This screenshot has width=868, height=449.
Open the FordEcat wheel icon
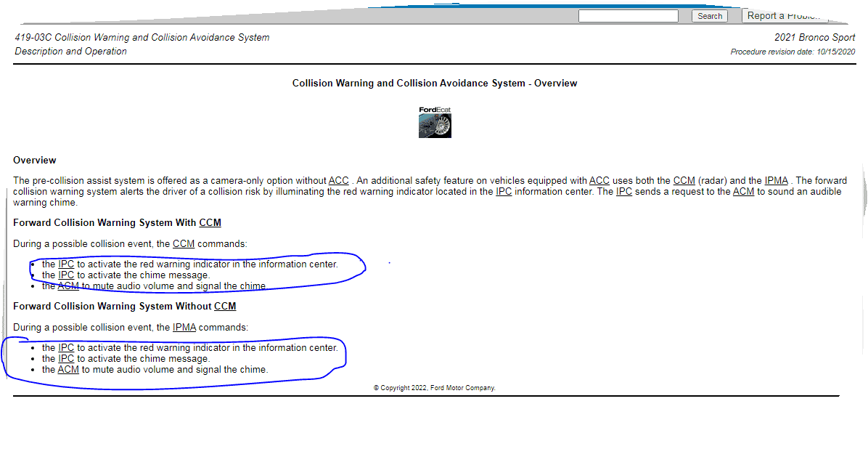tap(435, 123)
